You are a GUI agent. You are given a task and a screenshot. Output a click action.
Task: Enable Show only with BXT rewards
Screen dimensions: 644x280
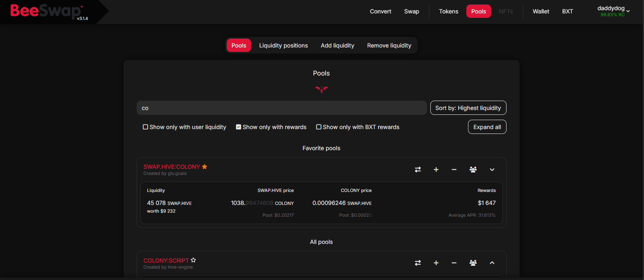tap(358, 127)
